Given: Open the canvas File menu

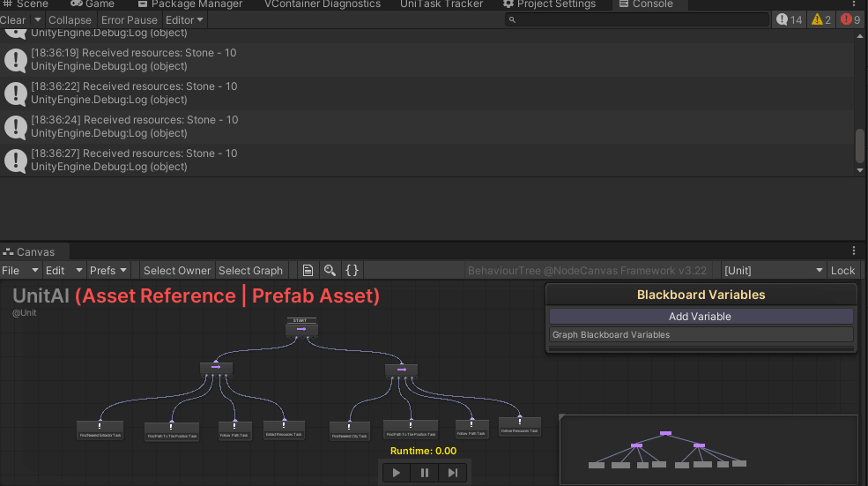Looking at the screenshot, I should tap(20, 271).
